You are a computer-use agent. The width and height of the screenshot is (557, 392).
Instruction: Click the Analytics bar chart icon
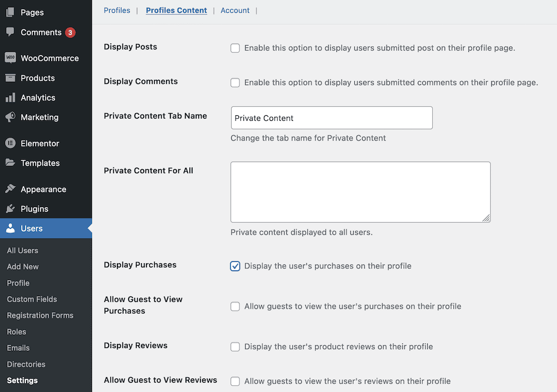(x=10, y=97)
